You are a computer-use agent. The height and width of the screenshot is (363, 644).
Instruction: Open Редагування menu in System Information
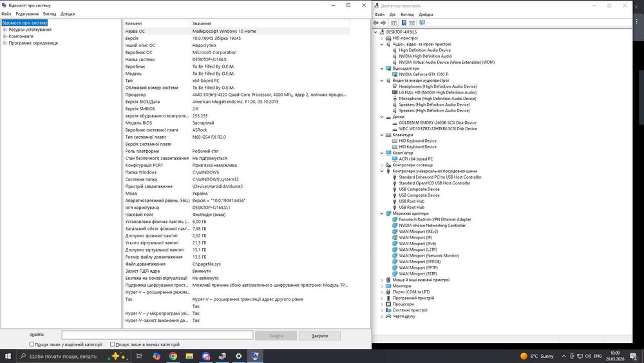(x=27, y=14)
